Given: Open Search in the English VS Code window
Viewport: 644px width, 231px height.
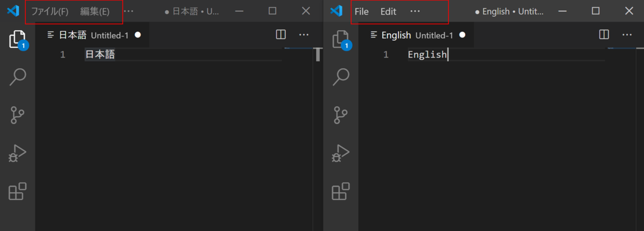Looking at the screenshot, I should [341, 77].
